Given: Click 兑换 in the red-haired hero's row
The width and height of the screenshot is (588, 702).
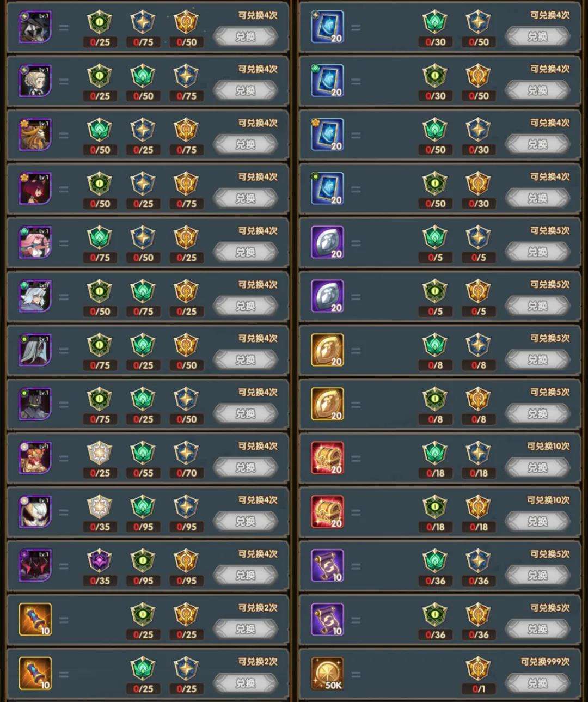Looking at the screenshot, I should coord(245,198).
